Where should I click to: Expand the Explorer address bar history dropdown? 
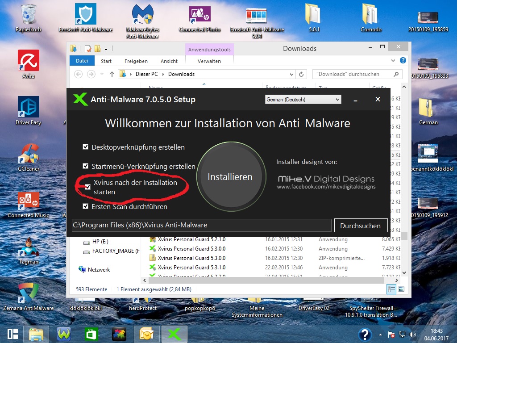pos(291,74)
